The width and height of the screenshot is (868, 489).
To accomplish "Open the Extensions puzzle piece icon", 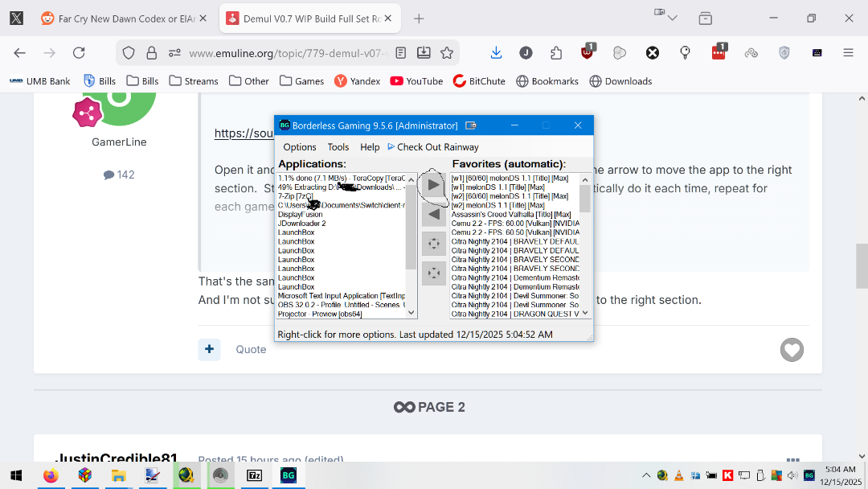I will pos(556,52).
